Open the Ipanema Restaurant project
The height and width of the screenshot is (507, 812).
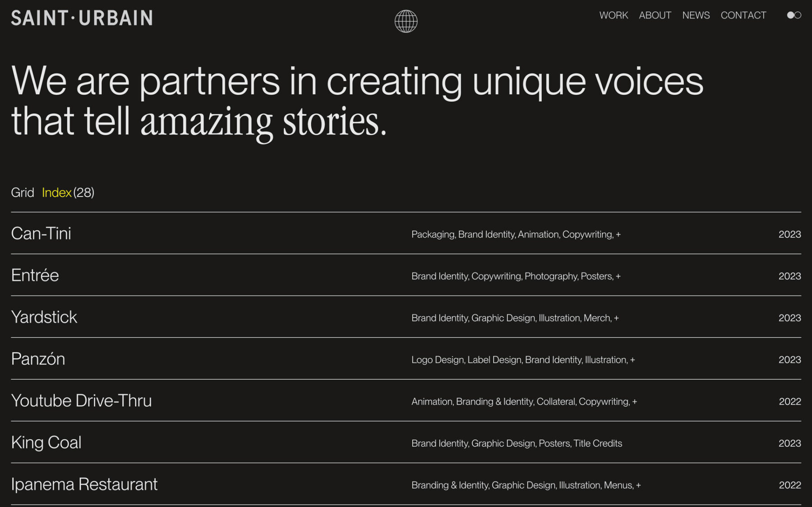pyautogui.click(x=84, y=484)
